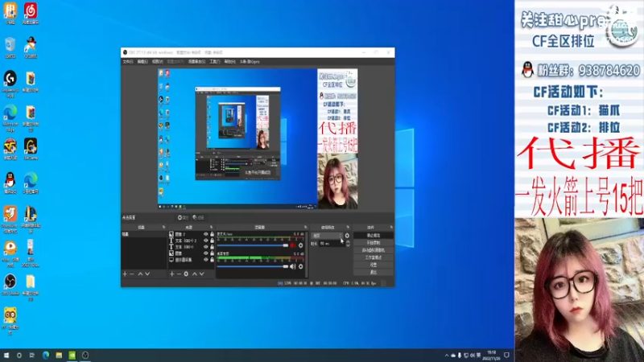Toggle visibility of 图像 2 source
This screenshot has width=644, height=362.
pyautogui.click(x=206, y=234)
